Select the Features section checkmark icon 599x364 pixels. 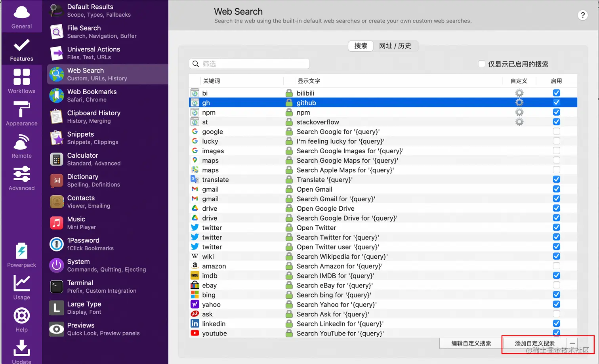tap(21, 45)
